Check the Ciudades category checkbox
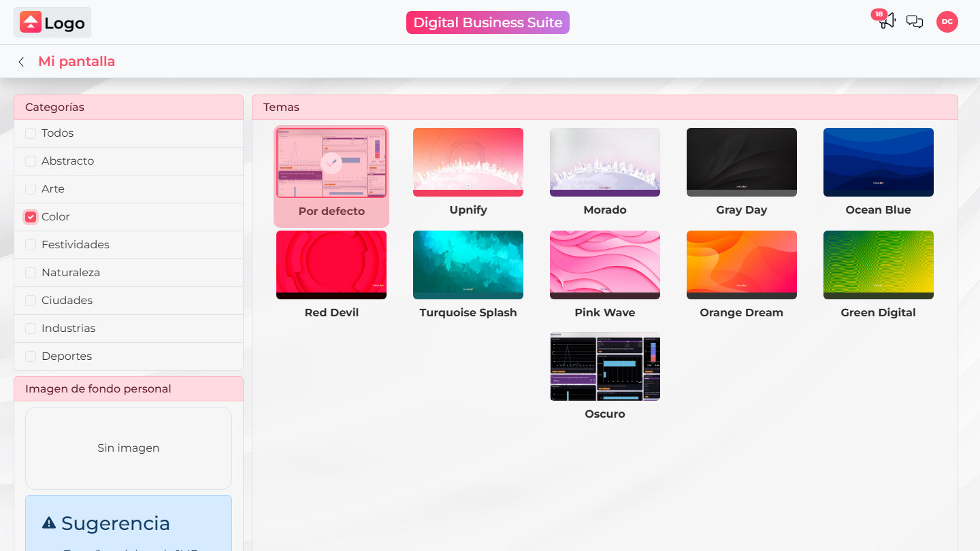The image size is (980, 551). (x=31, y=301)
